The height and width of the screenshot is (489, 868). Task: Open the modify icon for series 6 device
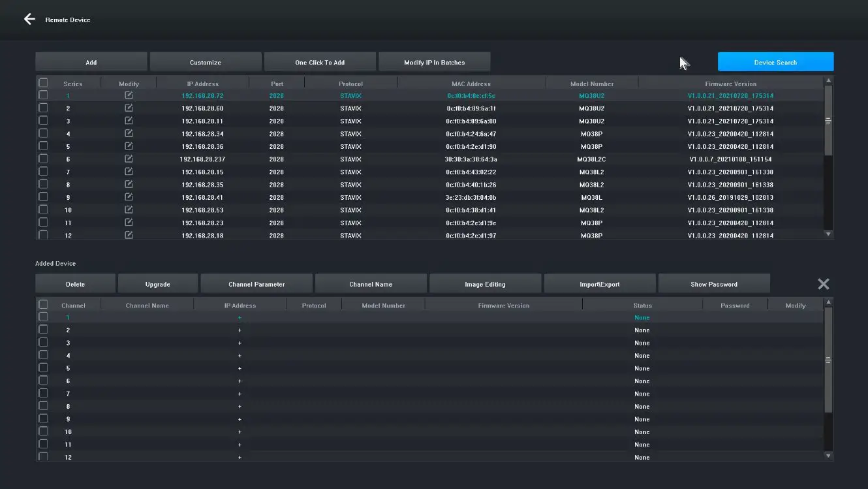(x=129, y=159)
